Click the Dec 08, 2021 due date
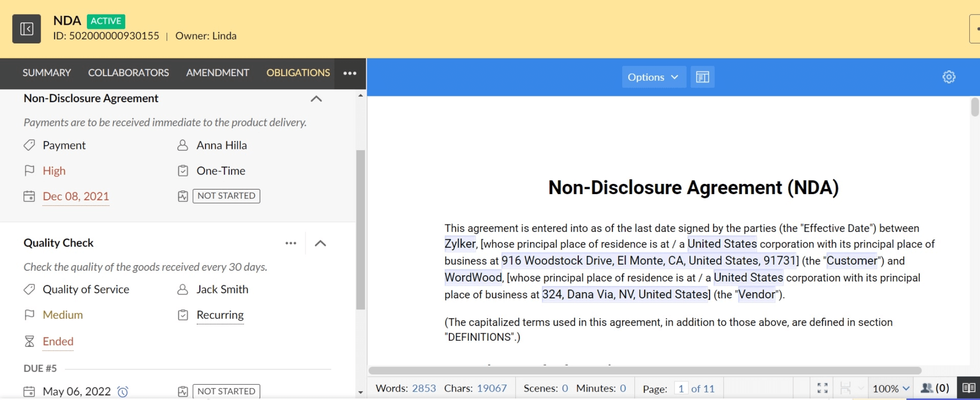Viewport: 980px width, 400px height. (x=76, y=196)
